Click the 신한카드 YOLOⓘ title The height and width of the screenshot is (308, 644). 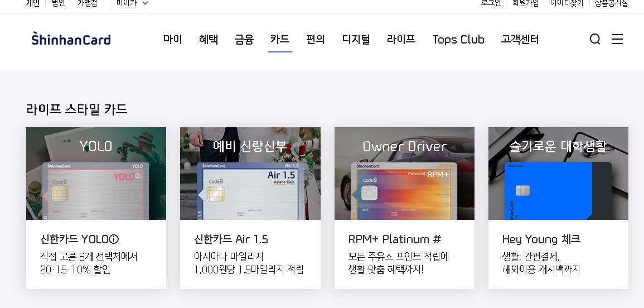[80, 239]
